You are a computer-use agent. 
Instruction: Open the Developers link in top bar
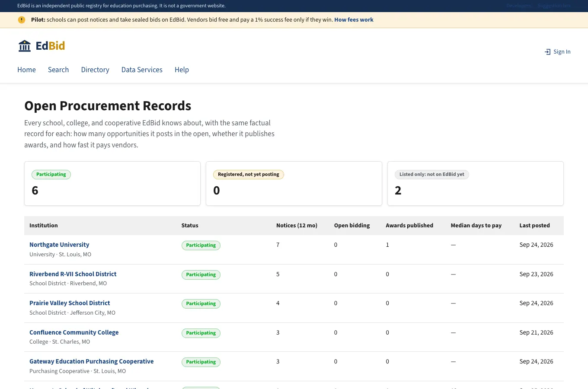click(518, 6)
